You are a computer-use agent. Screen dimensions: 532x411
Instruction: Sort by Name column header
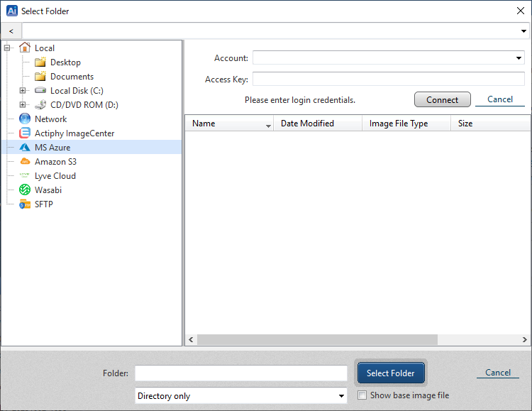pyautogui.click(x=227, y=124)
